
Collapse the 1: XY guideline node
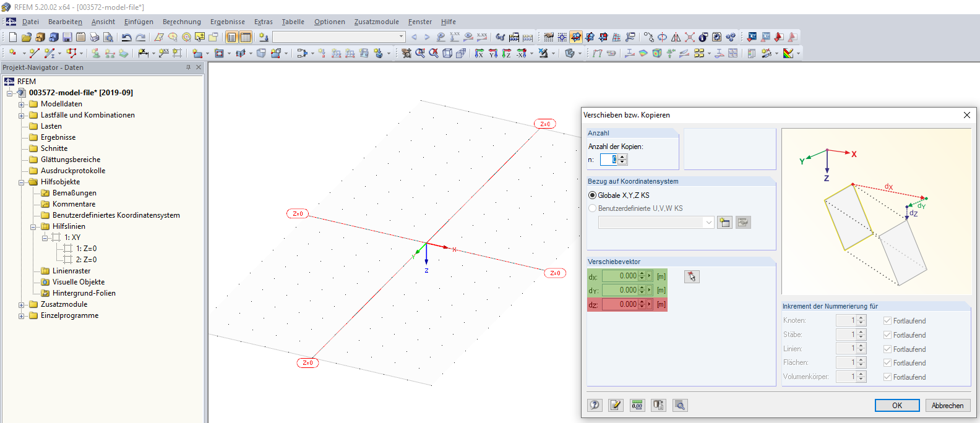45,237
